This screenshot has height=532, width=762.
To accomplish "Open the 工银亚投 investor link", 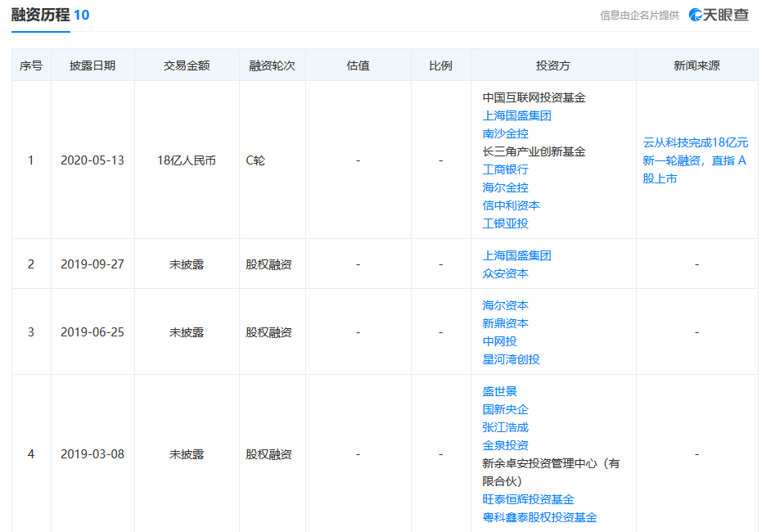I will coord(506,223).
